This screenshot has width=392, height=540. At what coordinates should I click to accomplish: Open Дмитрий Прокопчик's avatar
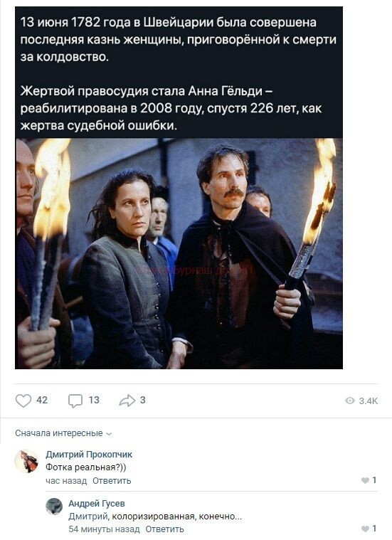coord(26,462)
